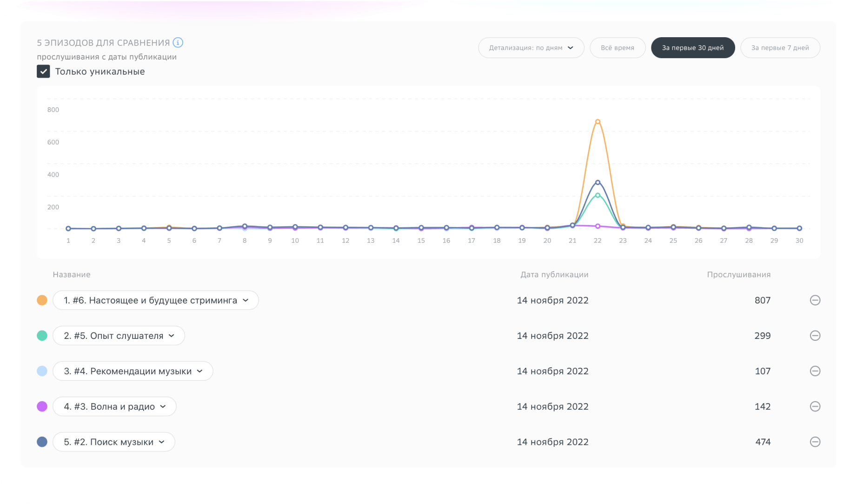857x504 pixels.
Task: Remove episode #2 Поиск музыки from comparison
Action: pyautogui.click(x=815, y=442)
